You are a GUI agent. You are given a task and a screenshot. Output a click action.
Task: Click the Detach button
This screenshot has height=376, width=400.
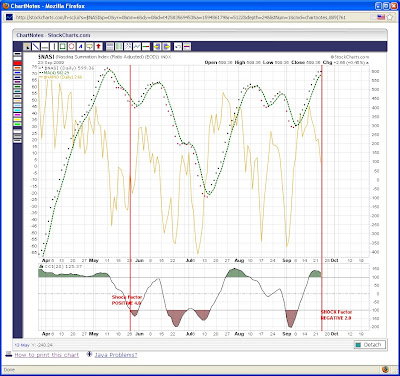pos(369,345)
